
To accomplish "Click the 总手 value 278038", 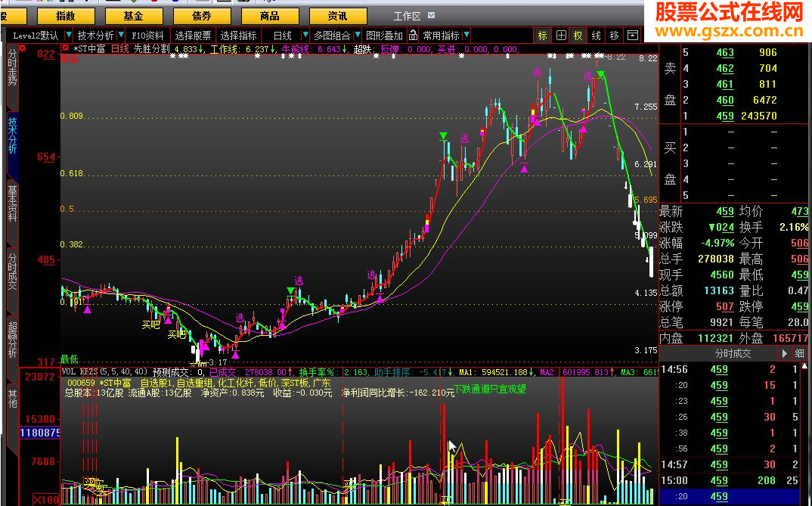I will point(716,259).
